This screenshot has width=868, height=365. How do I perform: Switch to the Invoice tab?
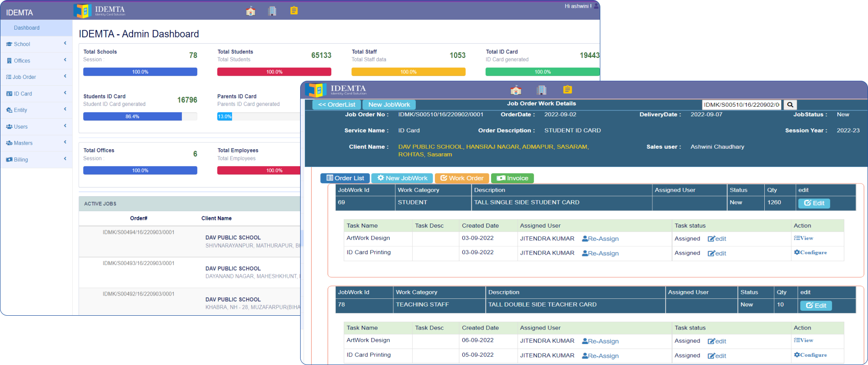pos(512,178)
